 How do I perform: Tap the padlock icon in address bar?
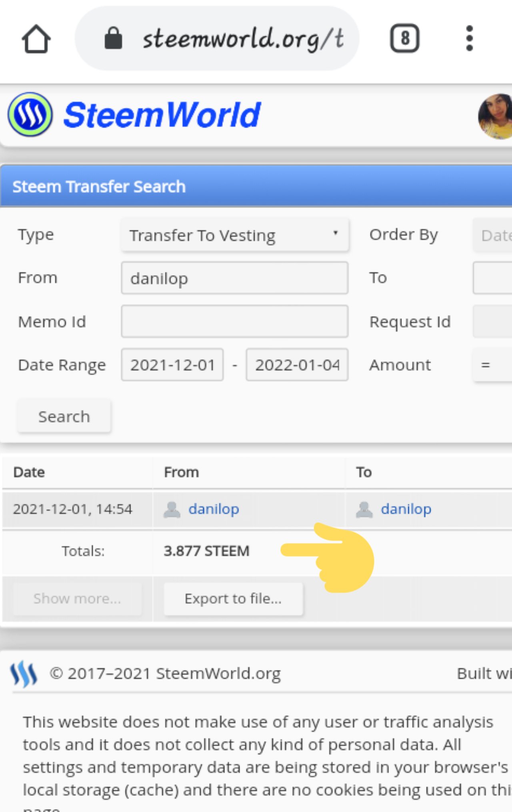(x=113, y=38)
